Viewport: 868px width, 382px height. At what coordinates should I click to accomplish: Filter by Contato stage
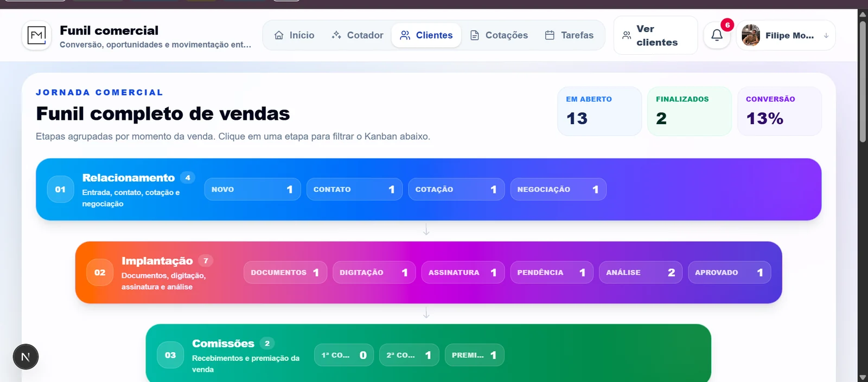point(354,189)
